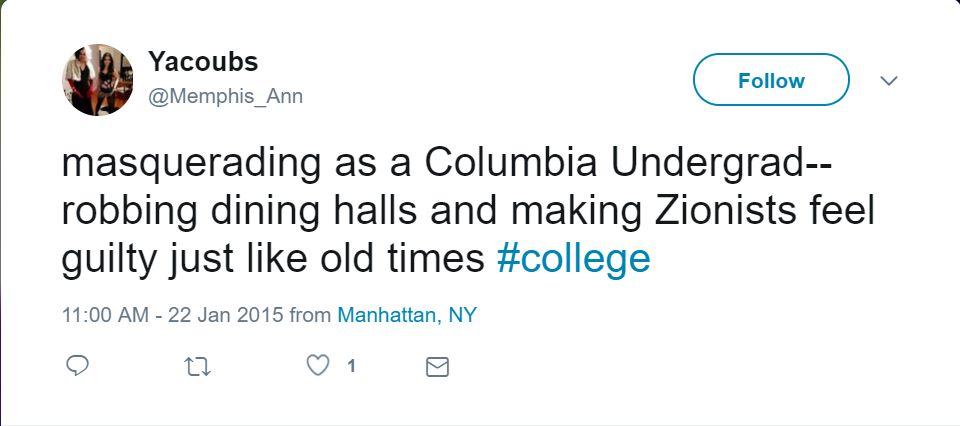Click the envelope direct message icon
Image resolution: width=960 pixels, height=426 pixels.
coord(437,367)
